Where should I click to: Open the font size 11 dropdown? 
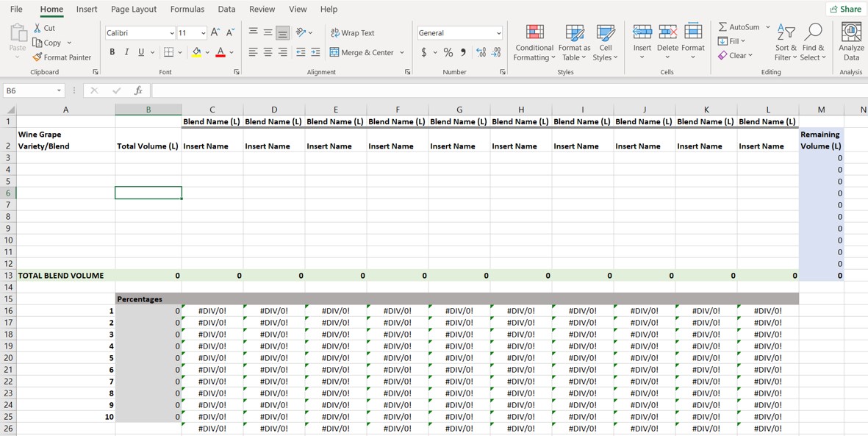pyautogui.click(x=203, y=33)
